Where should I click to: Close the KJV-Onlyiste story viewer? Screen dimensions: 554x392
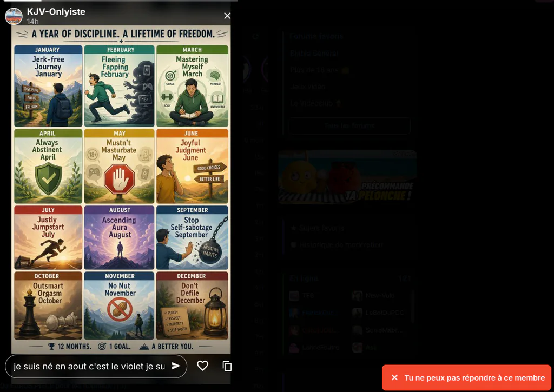pyautogui.click(x=227, y=16)
